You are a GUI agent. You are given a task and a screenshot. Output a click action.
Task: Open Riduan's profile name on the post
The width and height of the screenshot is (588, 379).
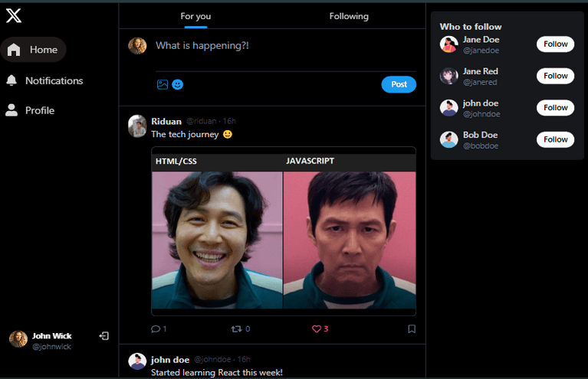166,121
